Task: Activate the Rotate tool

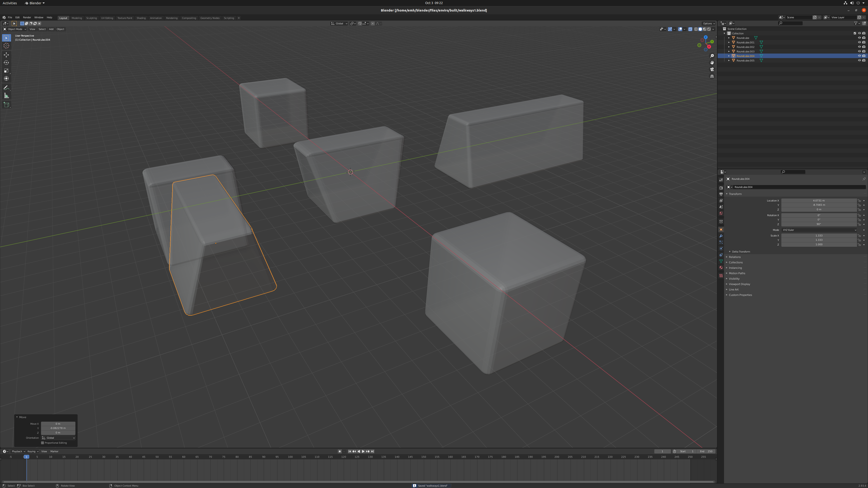Action: click(6, 63)
